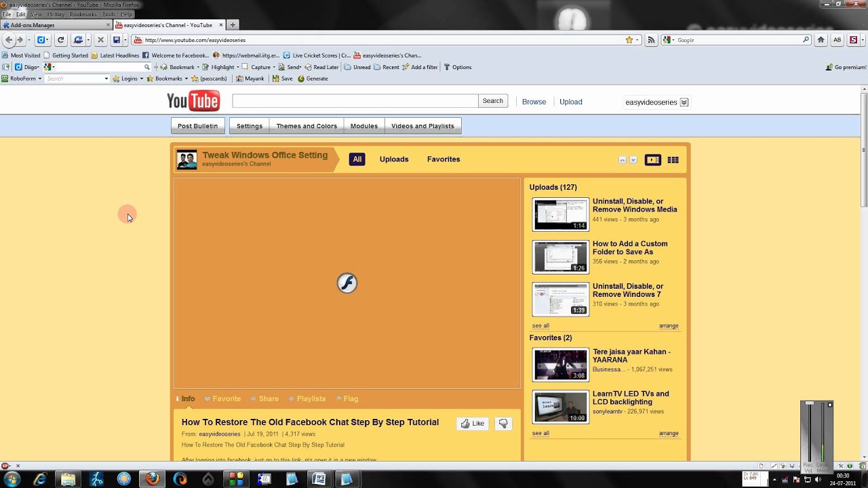868x488 pixels.
Task: Click the floppy disk Save icon in the navigation toolbar
Action: pyautogui.click(x=117, y=40)
